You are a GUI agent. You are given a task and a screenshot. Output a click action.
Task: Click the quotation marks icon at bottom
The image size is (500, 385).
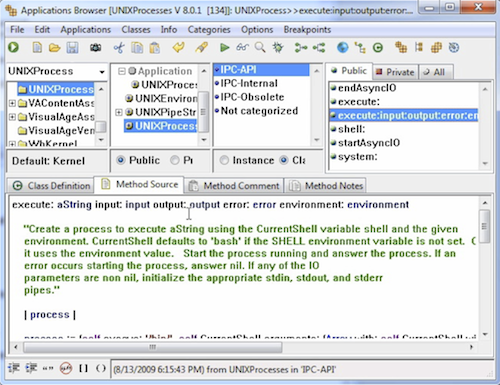pos(48,369)
